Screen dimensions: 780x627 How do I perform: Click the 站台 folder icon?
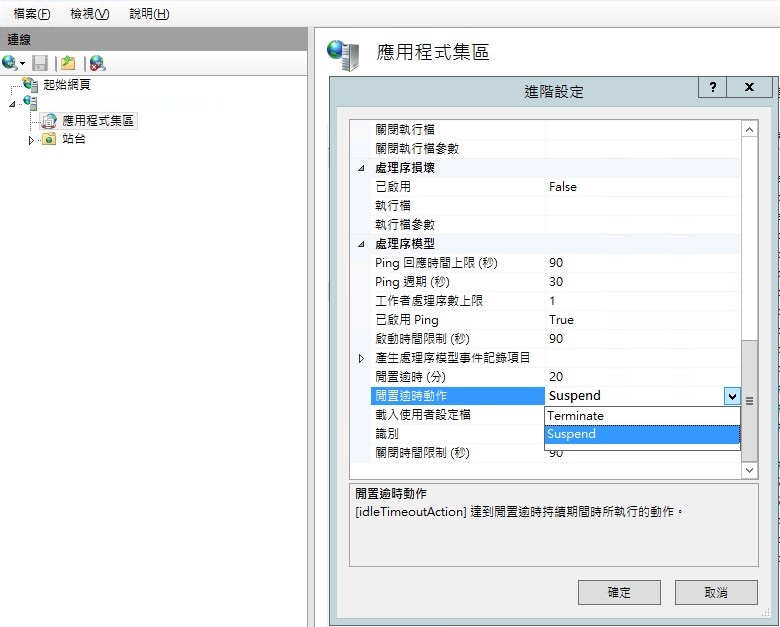point(49,139)
